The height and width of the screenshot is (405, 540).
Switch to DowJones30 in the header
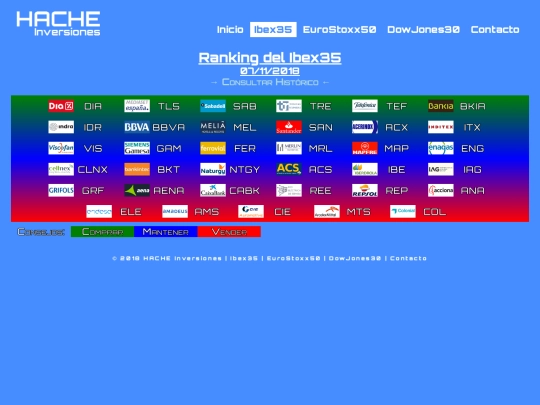coord(424,30)
